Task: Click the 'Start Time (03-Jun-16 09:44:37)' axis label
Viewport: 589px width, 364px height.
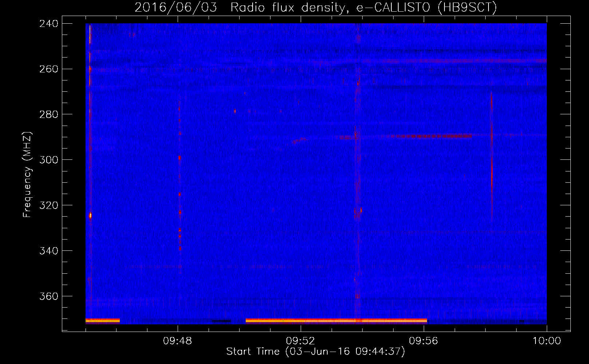Action: click(x=316, y=352)
